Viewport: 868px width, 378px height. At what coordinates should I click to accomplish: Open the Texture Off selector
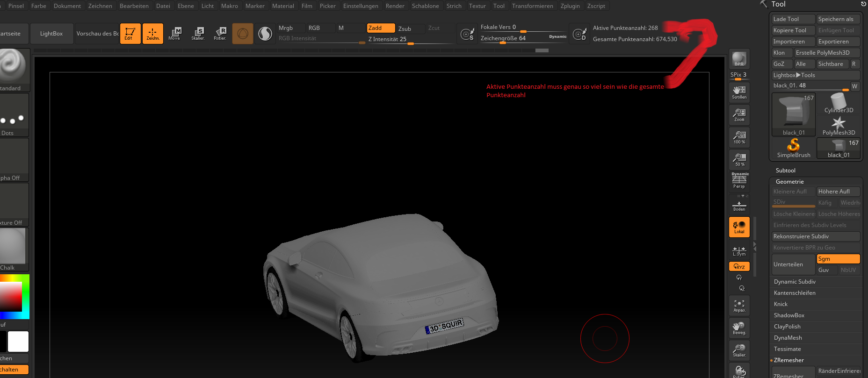[x=14, y=205]
